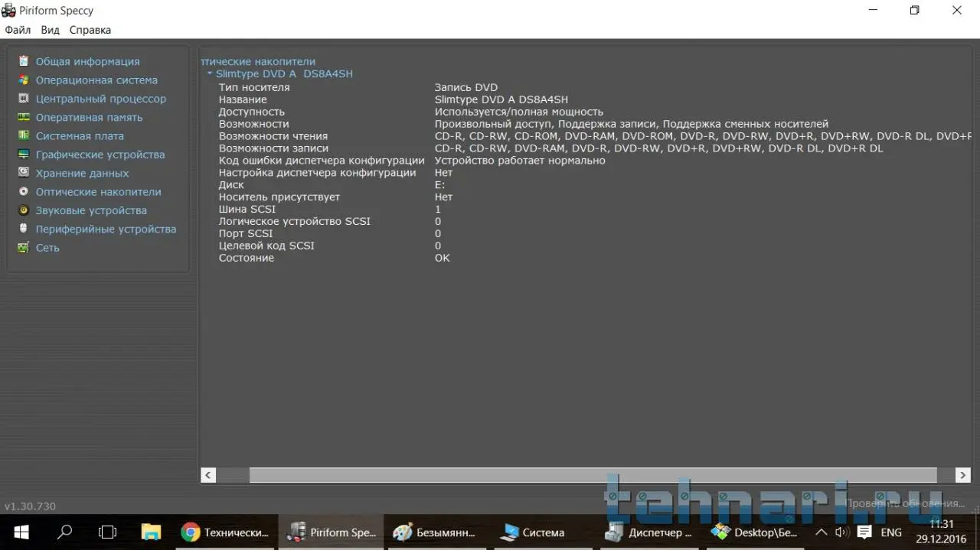
Task: Select Оптические накопители section label
Action: coord(98,191)
